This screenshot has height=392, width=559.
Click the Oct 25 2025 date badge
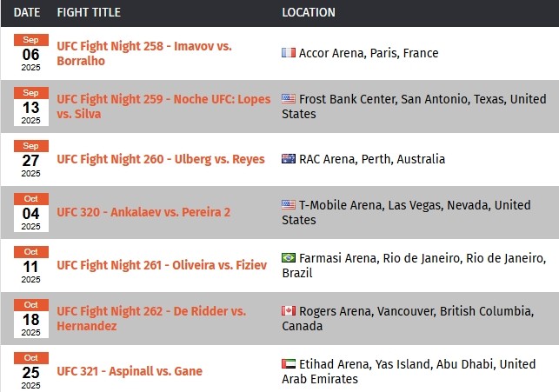point(31,371)
